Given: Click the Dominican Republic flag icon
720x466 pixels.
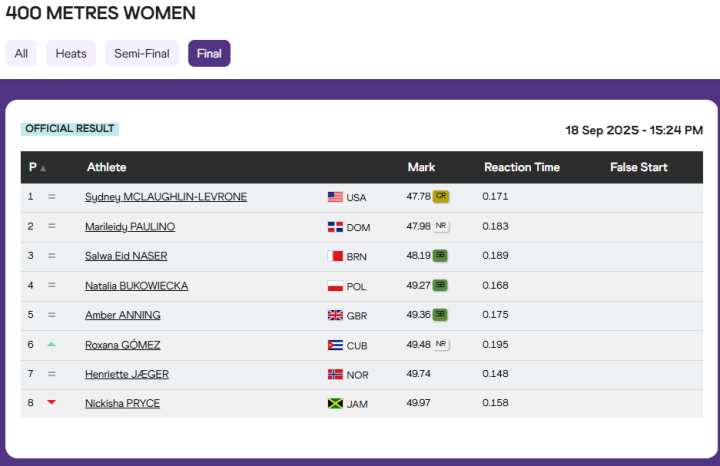Looking at the screenshot, I should [x=335, y=227].
